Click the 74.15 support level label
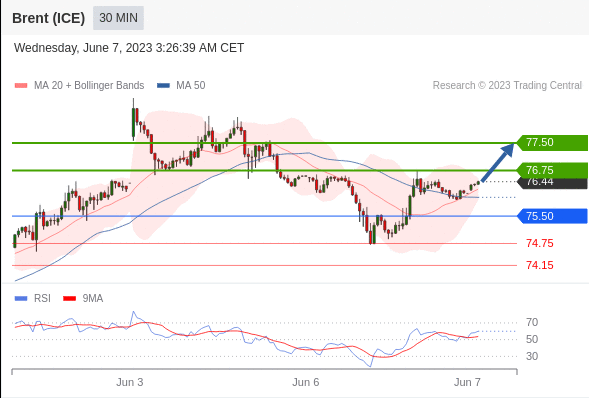The image size is (589, 398). 540,265
